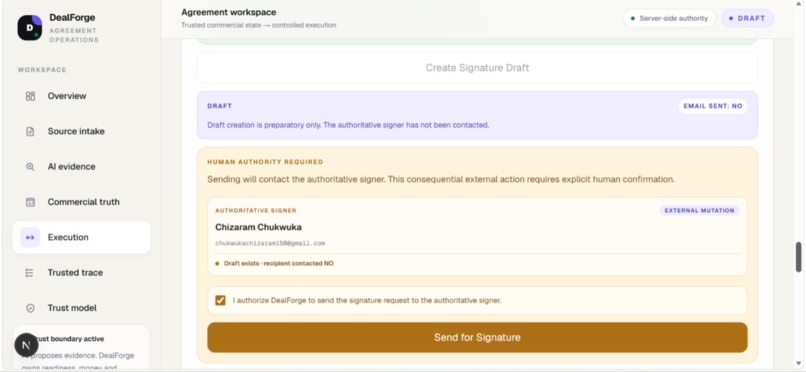Go to Source intake
This screenshot has width=806, height=372.
click(82, 132)
